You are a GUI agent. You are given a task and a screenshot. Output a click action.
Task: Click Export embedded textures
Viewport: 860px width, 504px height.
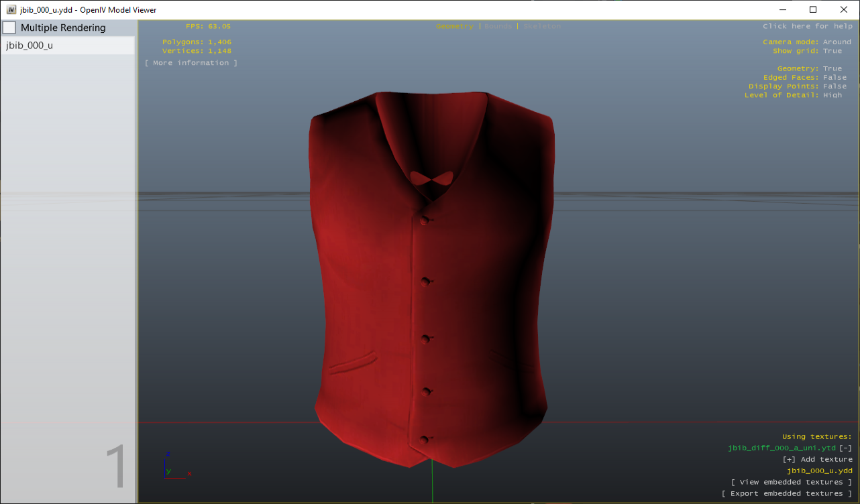[786, 494]
